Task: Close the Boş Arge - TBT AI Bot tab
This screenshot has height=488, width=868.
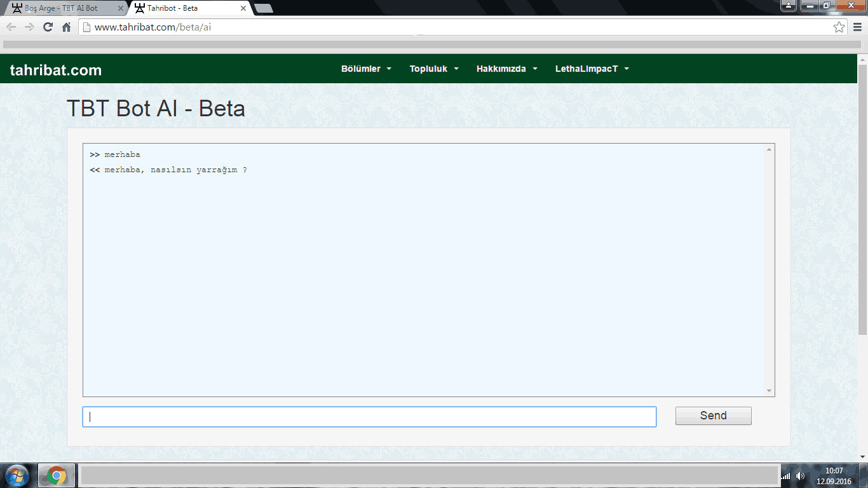Action: 121,8
